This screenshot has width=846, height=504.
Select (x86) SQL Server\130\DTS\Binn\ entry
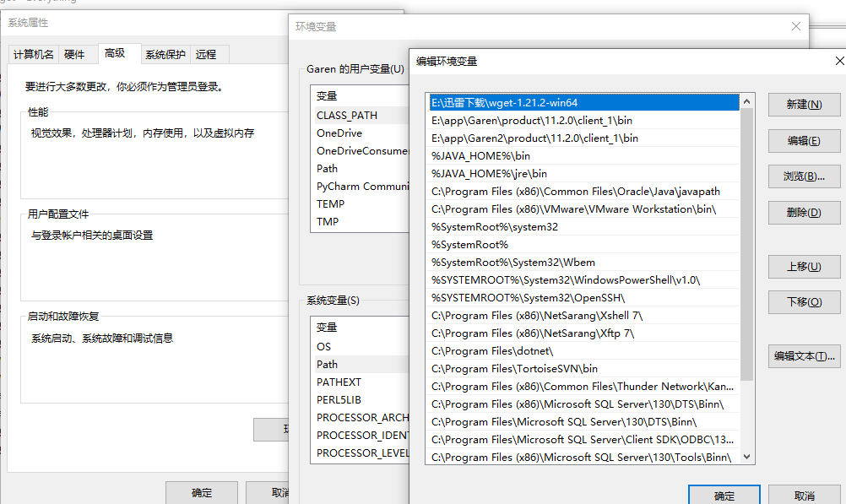583,404
